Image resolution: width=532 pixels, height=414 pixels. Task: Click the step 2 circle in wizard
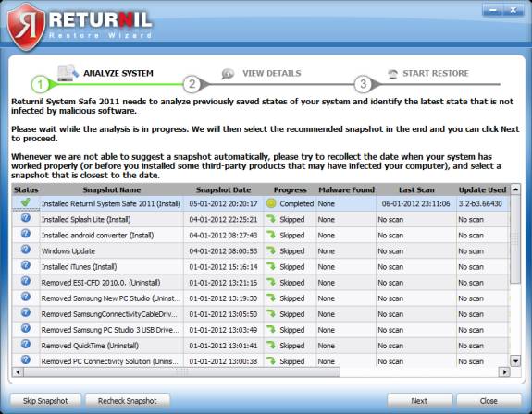(x=192, y=84)
